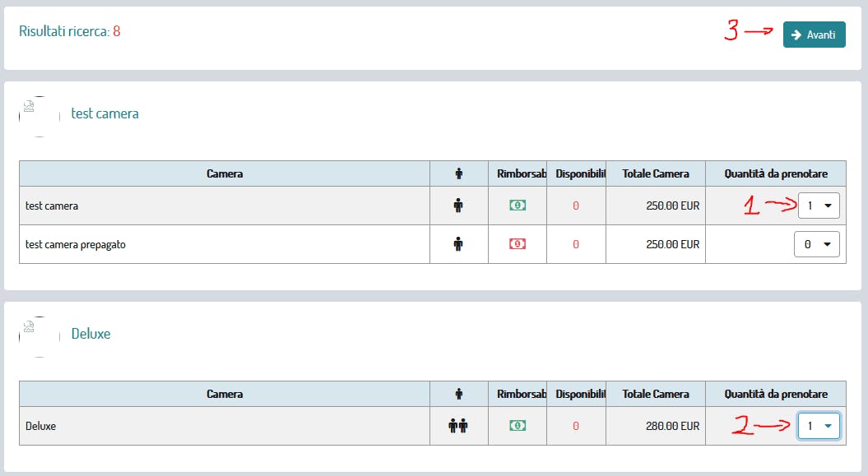This screenshot has height=476, width=868.
Task: Click availability 0 in test camera row
Action: (x=576, y=206)
